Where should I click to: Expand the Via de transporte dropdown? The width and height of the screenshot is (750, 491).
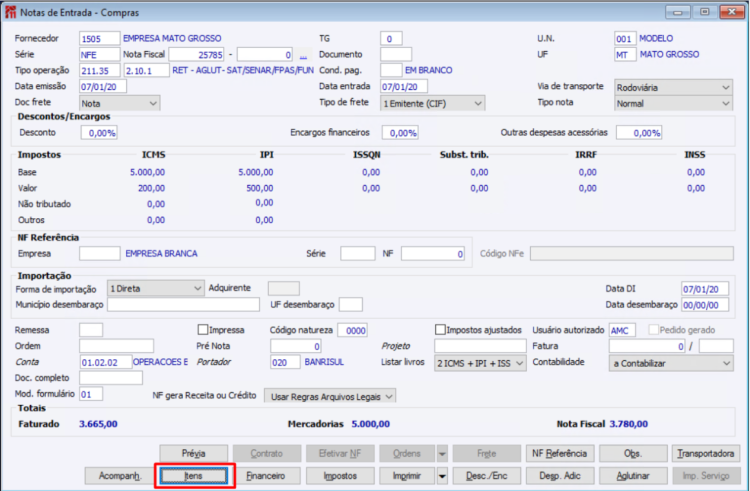point(673,87)
